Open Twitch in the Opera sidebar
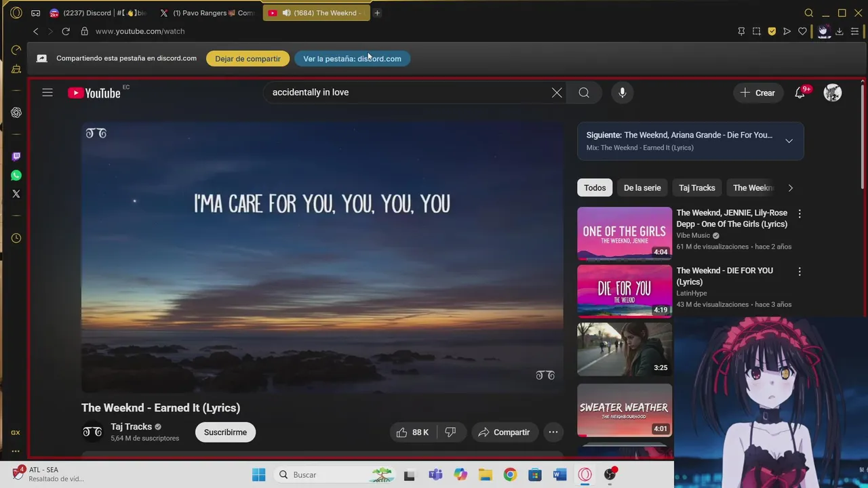 [16, 157]
